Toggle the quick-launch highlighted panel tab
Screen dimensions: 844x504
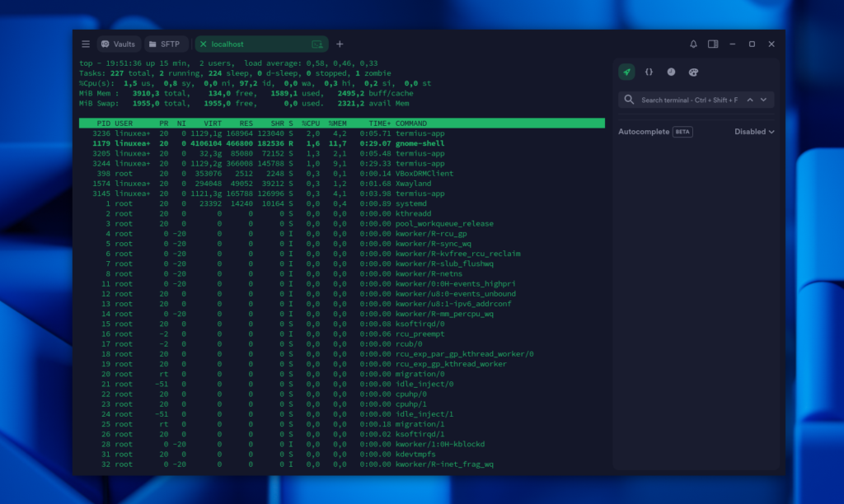click(x=626, y=72)
